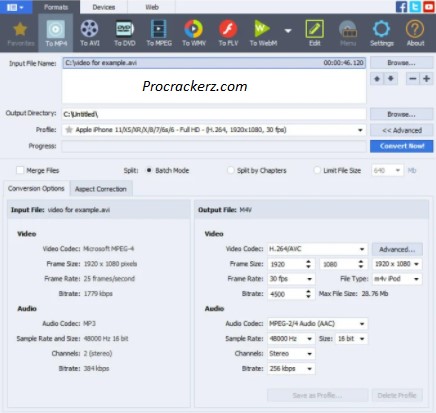Open the Twitter page icon
The height and width of the screenshot is (413, 436).
415,7
